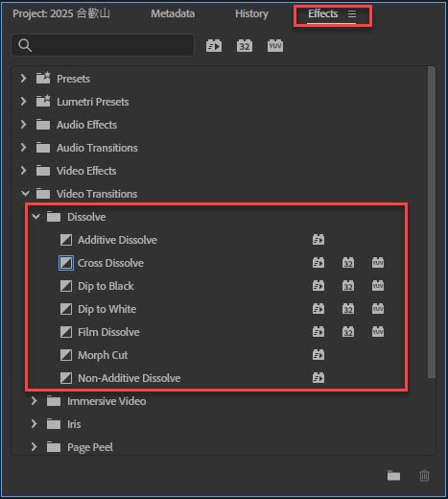Expand the Immersive Video folder

point(34,401)
